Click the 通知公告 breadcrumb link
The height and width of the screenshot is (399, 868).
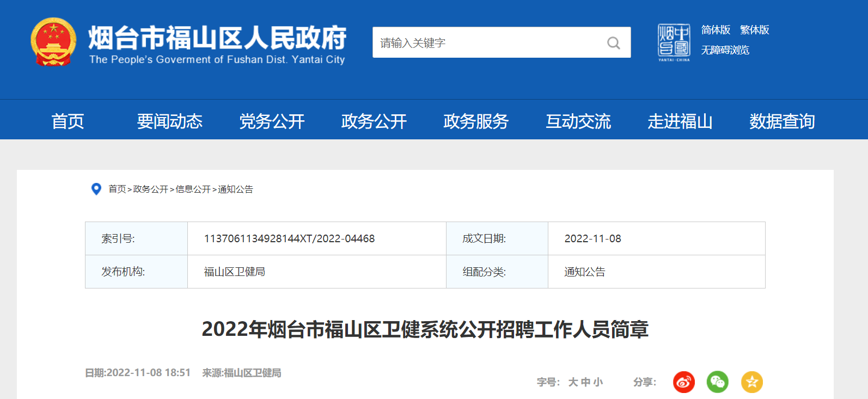point(236,189)
